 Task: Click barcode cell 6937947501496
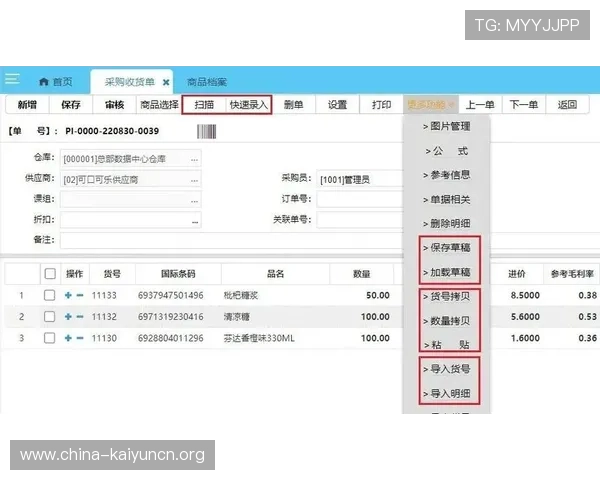(171, 295)
